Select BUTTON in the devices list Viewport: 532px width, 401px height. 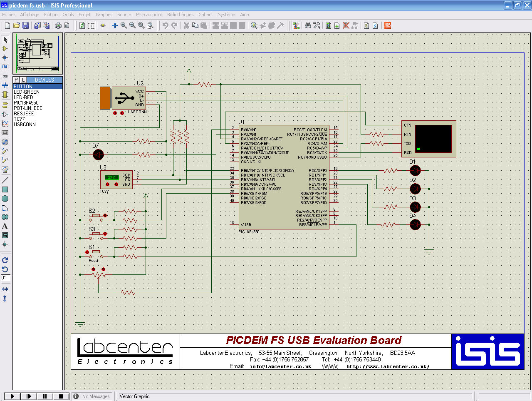coord(38,87)
